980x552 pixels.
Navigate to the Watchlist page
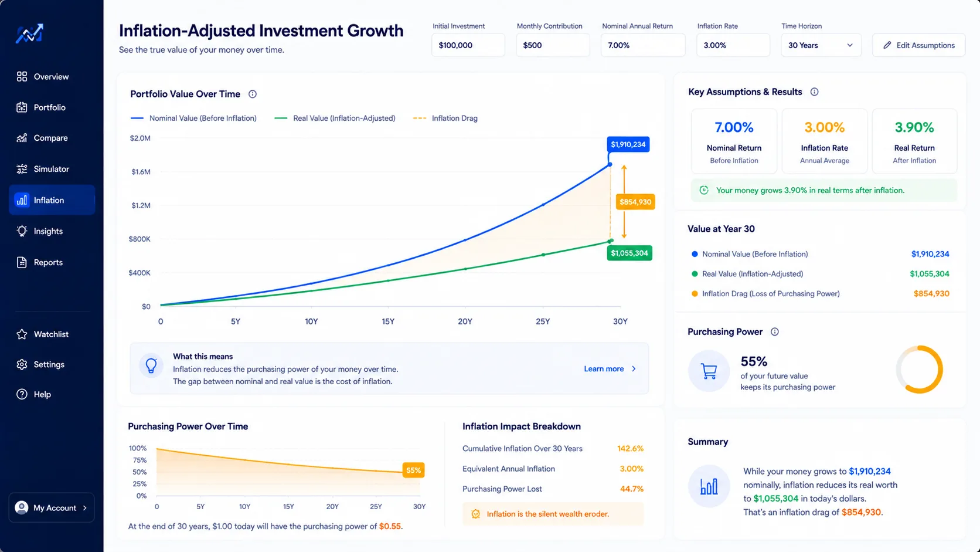52,334
